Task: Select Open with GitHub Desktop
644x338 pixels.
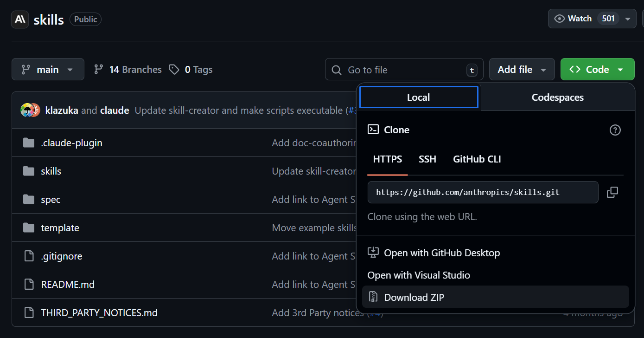Action: pyautogui.click(x=442, y=253)
